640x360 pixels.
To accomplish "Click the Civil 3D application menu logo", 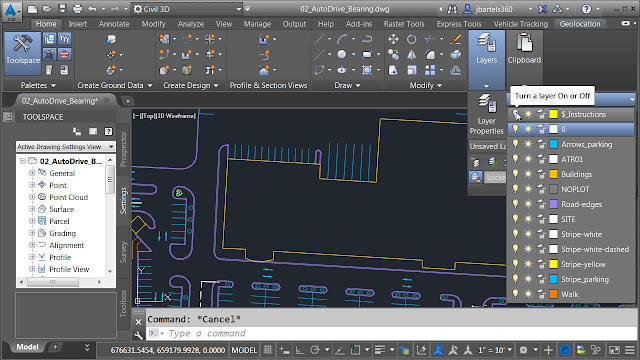I will (11, 11).
